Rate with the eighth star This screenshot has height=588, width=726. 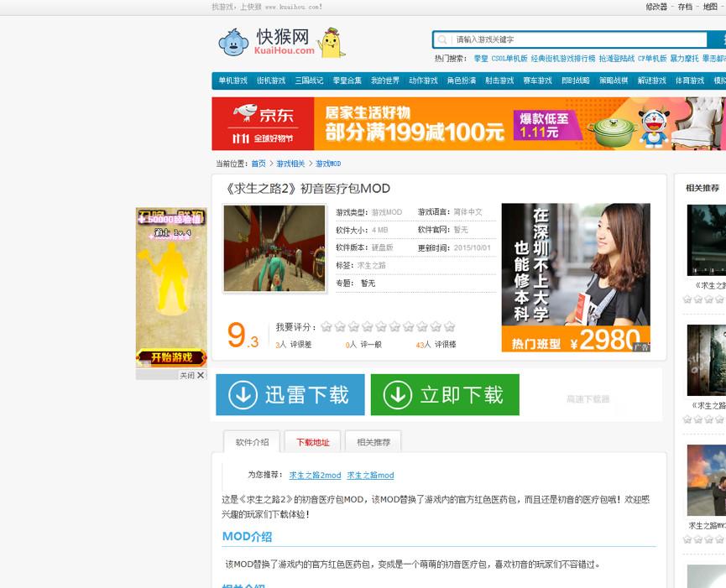[422, 327]
